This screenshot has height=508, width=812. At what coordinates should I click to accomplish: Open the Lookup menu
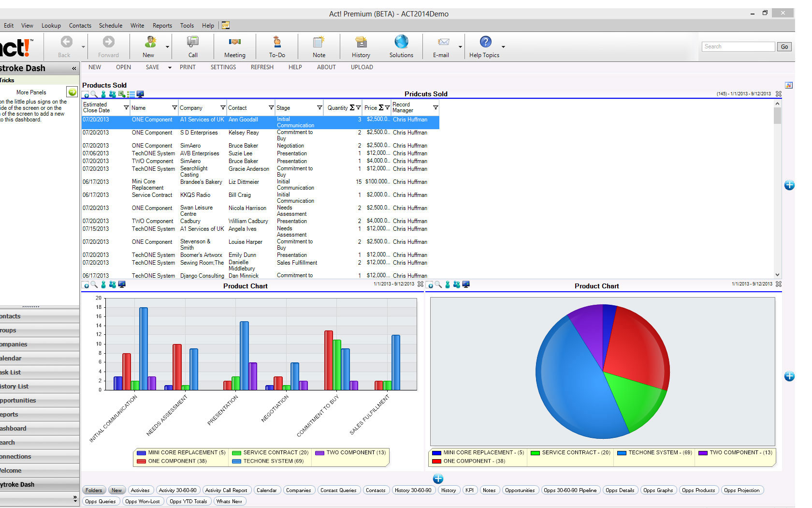tap(51, 26)
